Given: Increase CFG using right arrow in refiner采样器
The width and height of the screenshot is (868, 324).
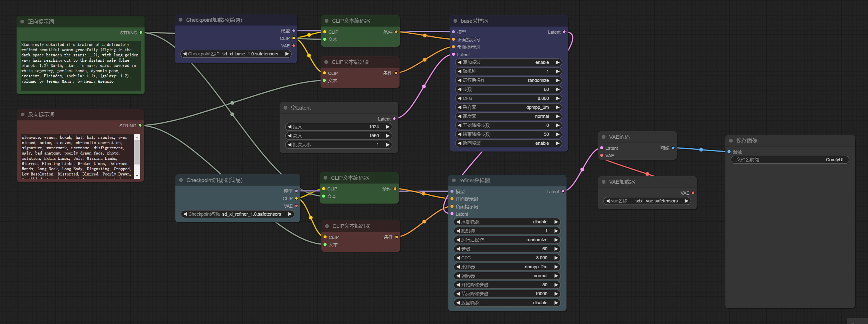Looking at the screenshot, I should tap(556, 258).
